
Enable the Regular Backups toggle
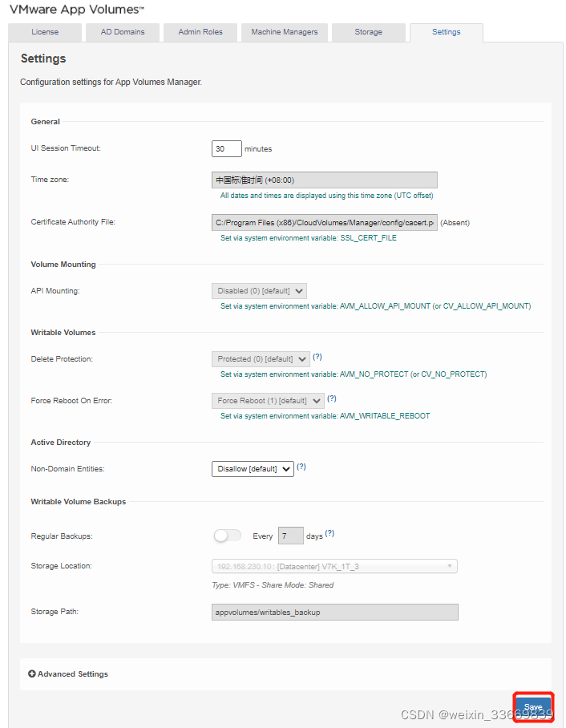click(227, 536)
